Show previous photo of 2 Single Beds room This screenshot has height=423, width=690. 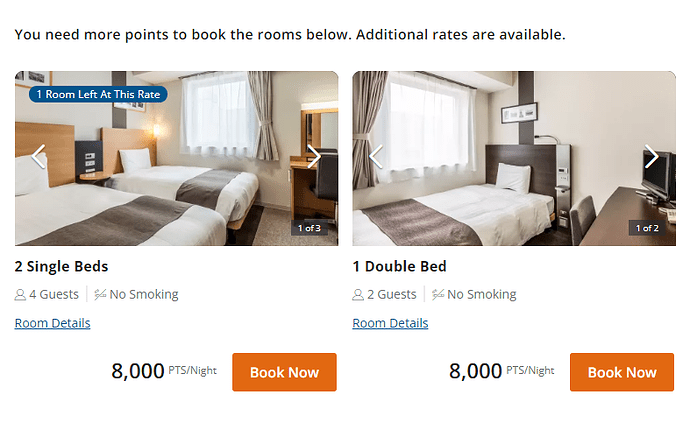click(x=39, y=157)
